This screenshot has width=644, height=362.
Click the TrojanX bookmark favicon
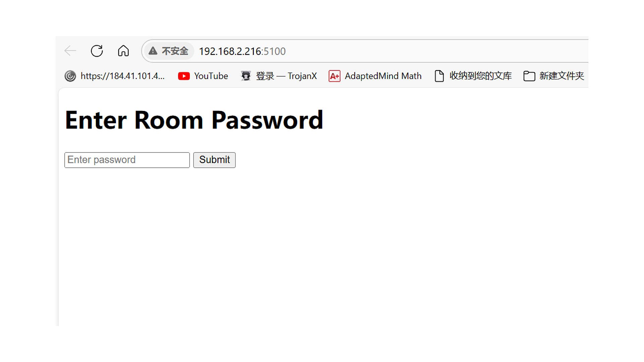tap(246, 76)
